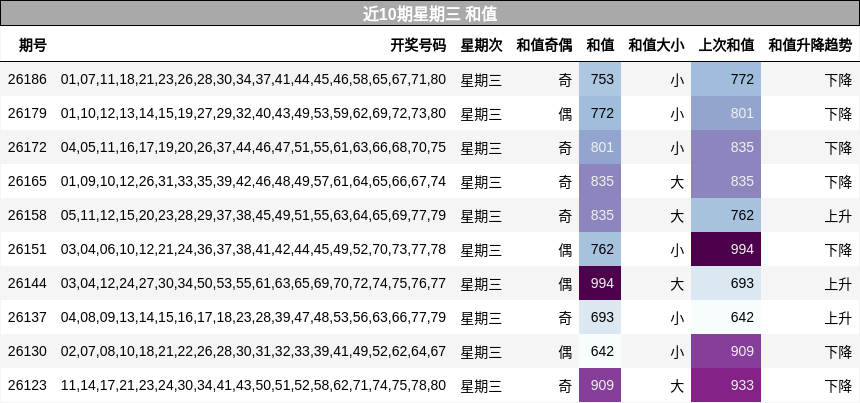Click the 和值 cell 909 in row 26123

[600, 385]
